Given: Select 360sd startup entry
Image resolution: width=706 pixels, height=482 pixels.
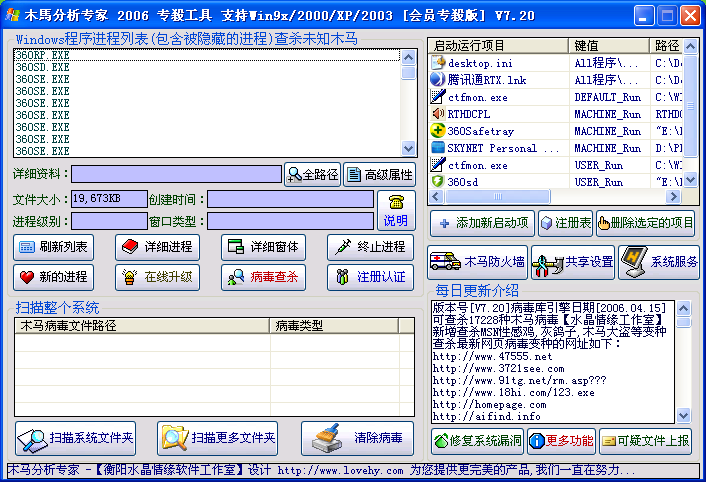Looking at the screenshot, I should tap(556, 182).
